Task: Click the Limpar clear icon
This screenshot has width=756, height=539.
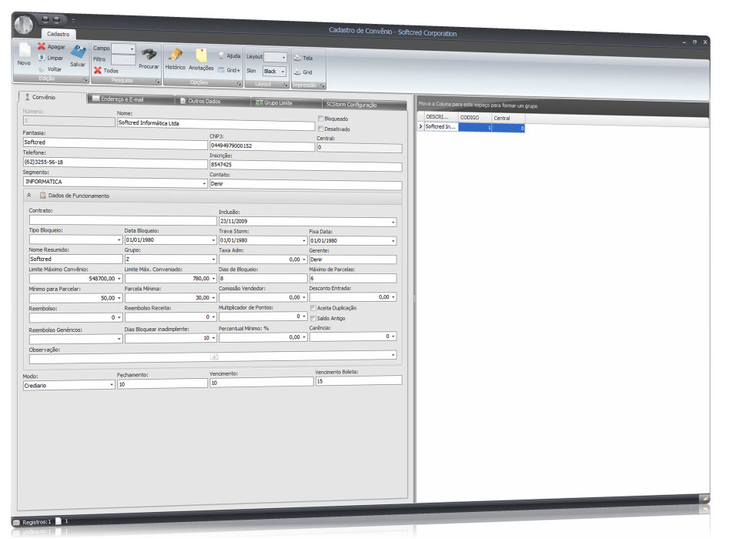Action: point(42,58)
